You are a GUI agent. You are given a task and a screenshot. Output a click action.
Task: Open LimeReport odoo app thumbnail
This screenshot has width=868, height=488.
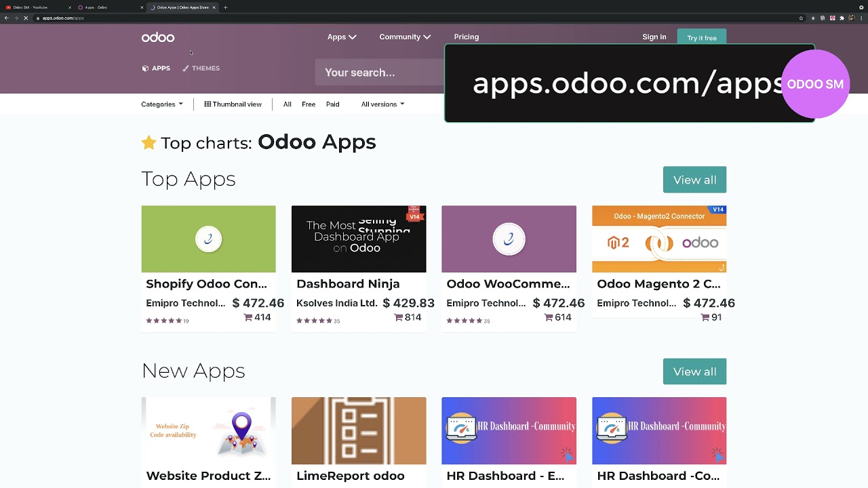point(359,430)
